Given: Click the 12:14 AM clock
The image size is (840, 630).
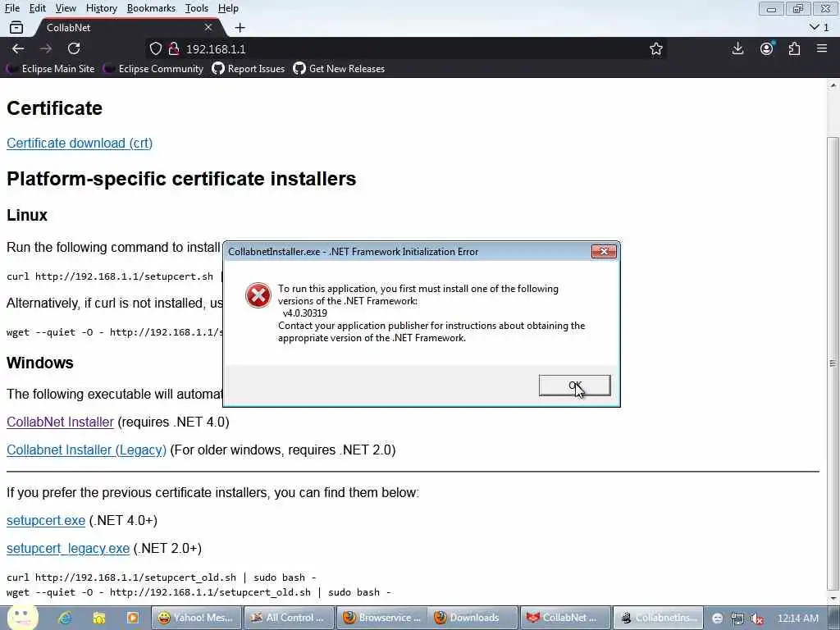Looking at the screenshot, I should click(x=797, y=619).
